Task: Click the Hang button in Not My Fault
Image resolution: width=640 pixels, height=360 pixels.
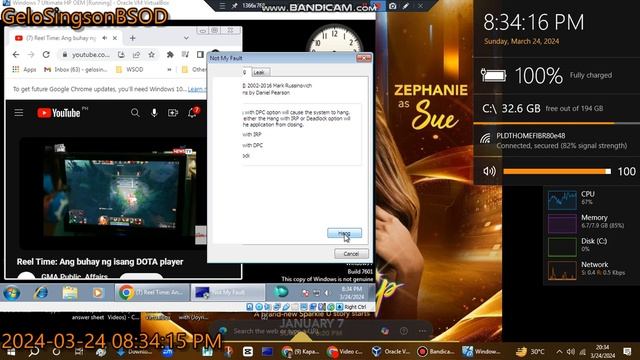Action: tap(344, 233)
